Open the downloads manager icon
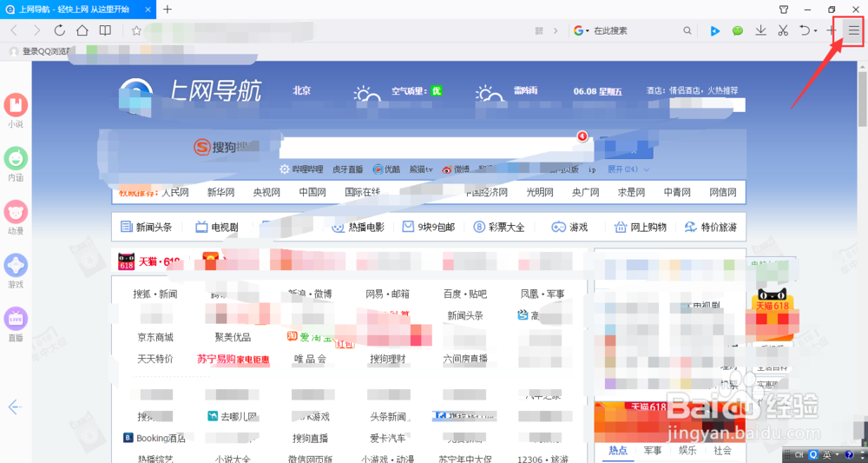Image resolution: width=868 pixels, height=463 pixels. pos(760,30)
